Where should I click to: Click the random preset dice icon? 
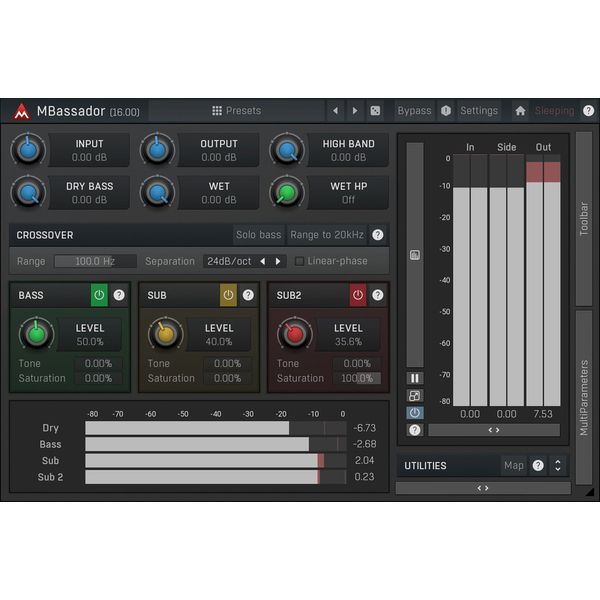pyautogui.click(x=375, y=111)
